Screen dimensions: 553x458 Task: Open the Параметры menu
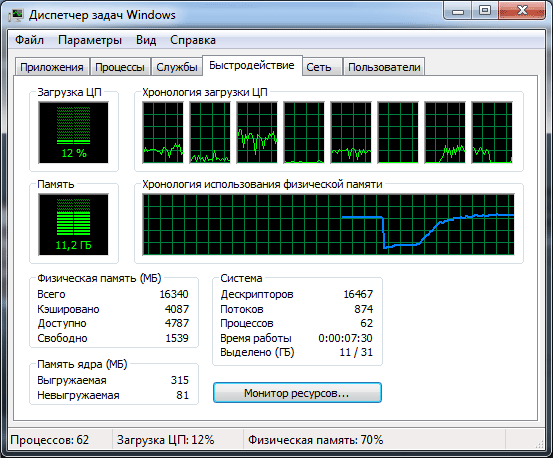(x=90, y=40)
